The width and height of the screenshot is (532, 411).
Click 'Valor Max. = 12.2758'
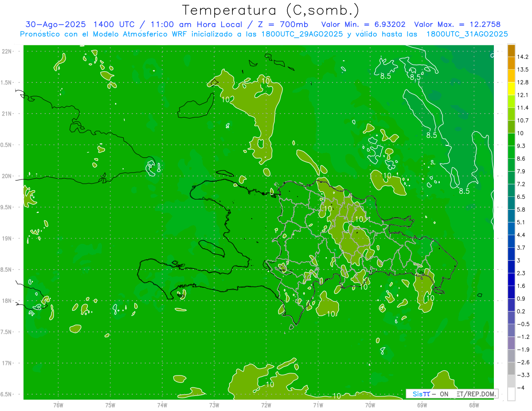[457, 24]
